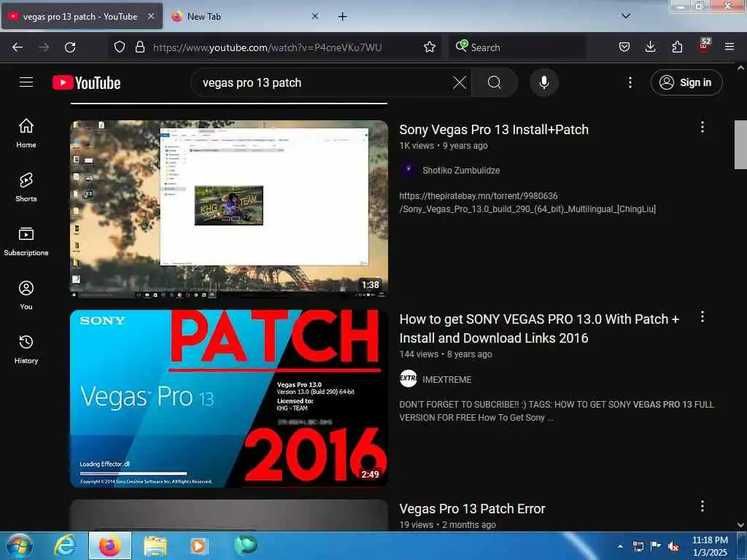Open the Firefox application menu
747x560 pixels.
[x=729, y=47]
